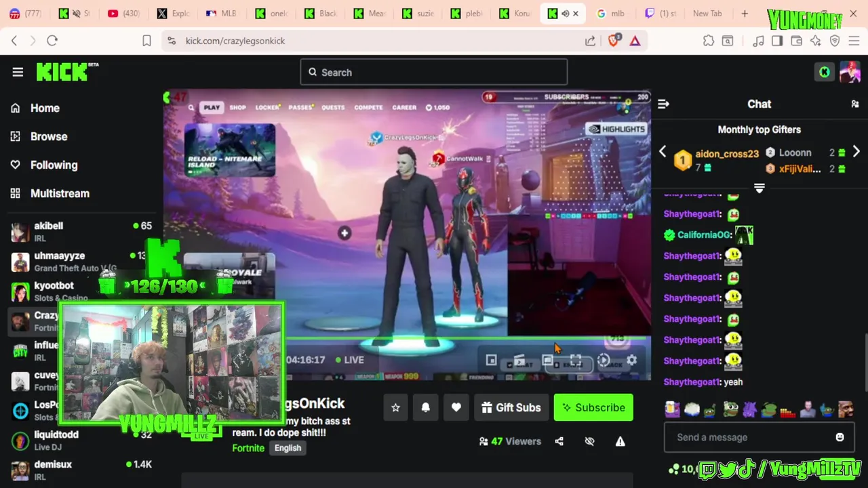Open the user profile avatar menu
The height and width of the screenshot is (488, 868).
click(x=850, y=72)
